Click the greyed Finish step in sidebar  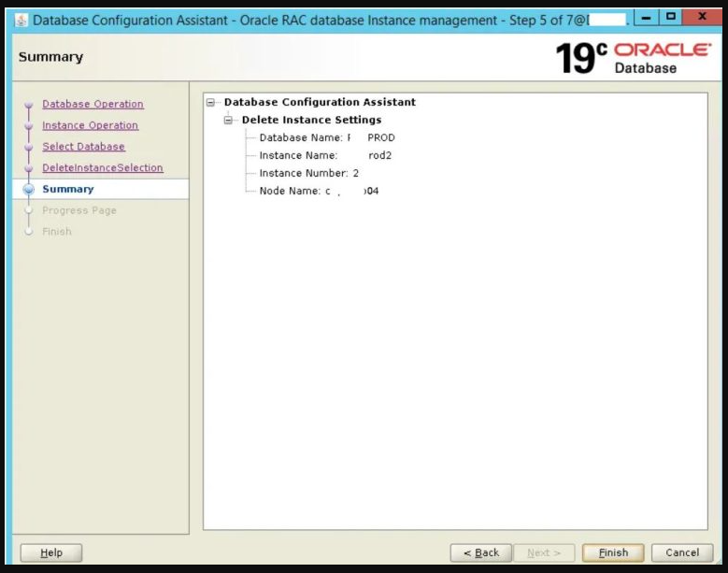57,232
